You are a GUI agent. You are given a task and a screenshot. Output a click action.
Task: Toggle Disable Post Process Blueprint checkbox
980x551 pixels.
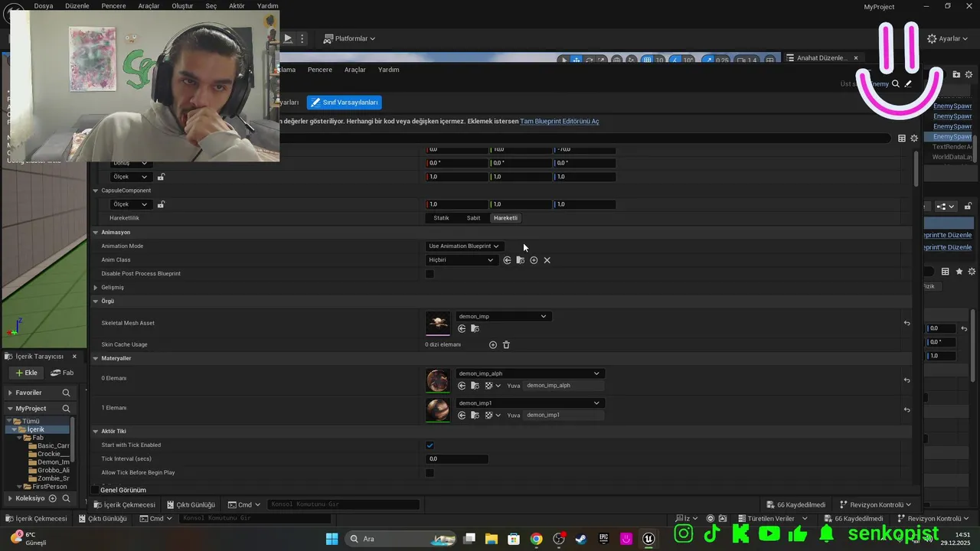430,274
